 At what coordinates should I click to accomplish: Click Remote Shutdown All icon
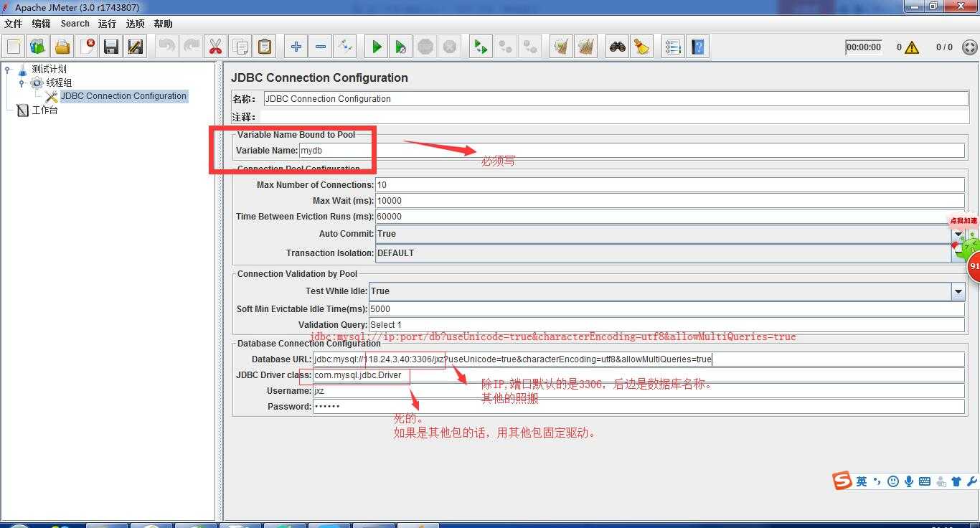click(x=530, y=47)
